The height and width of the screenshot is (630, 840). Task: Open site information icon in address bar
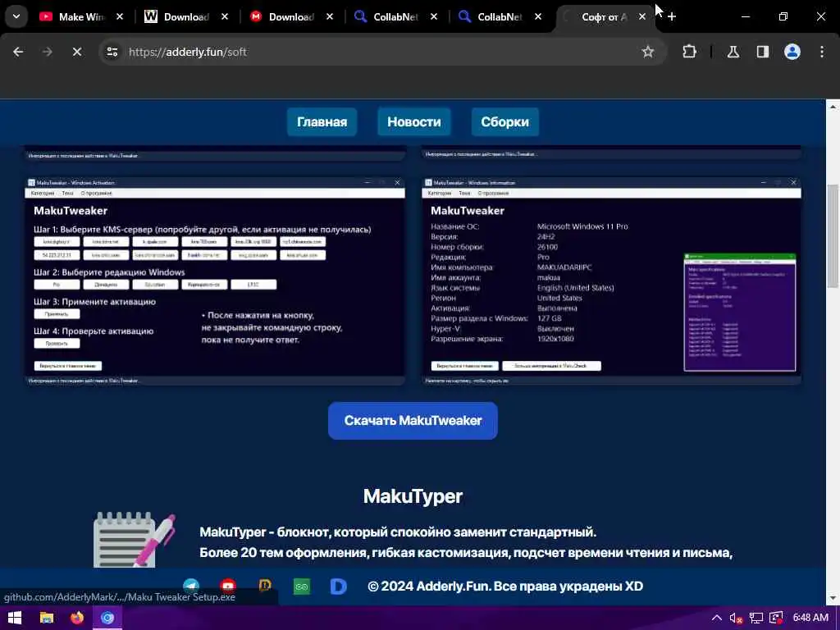[x=112, y=52]
